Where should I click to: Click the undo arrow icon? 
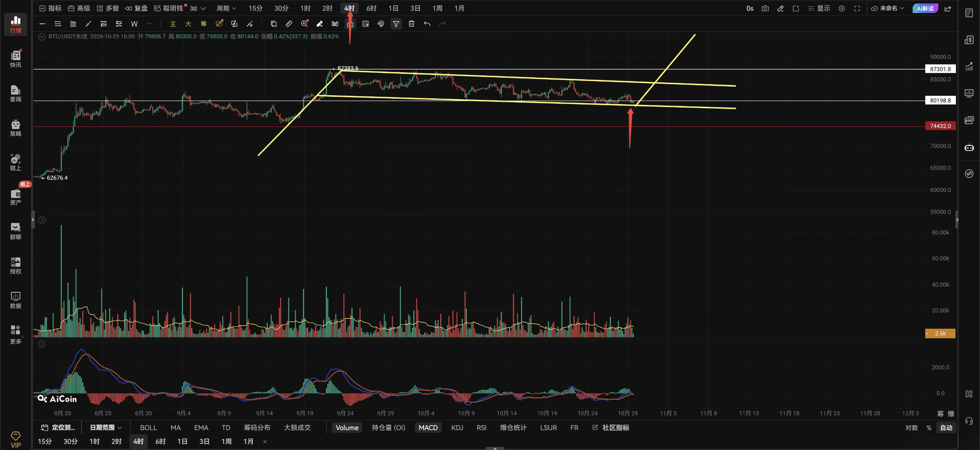(x=427, y=24)
